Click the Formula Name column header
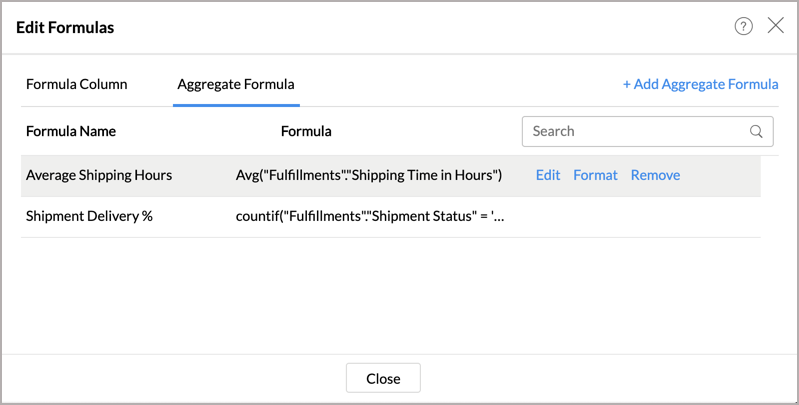The image size is (799, 405). [x=71, y=131]
